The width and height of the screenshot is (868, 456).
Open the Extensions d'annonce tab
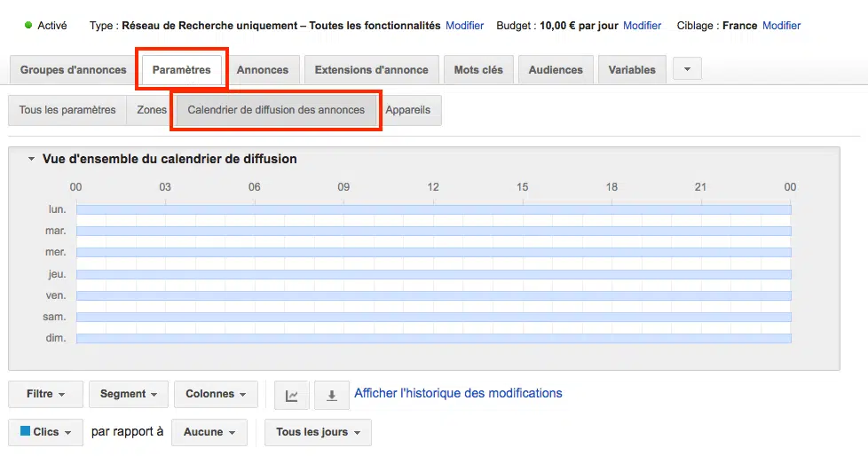(371, 70)
